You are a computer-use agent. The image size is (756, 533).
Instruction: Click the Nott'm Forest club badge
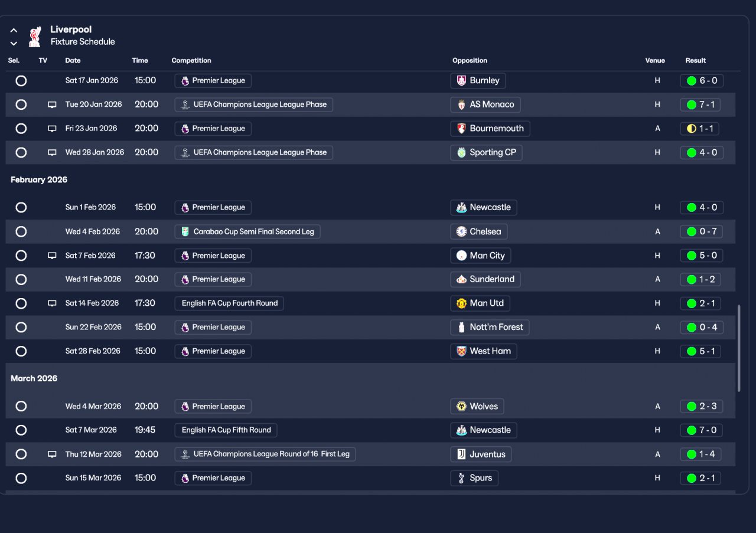click(462, 327)
